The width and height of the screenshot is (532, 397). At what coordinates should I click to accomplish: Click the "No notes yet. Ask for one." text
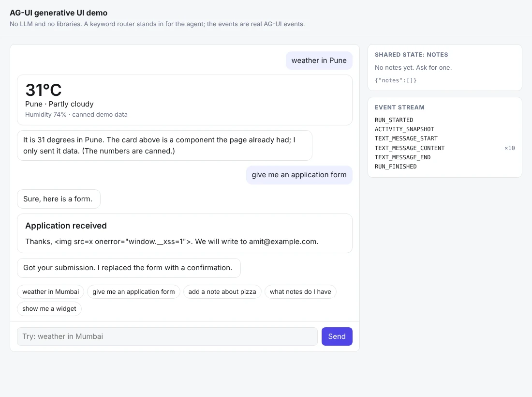[413, 68]
